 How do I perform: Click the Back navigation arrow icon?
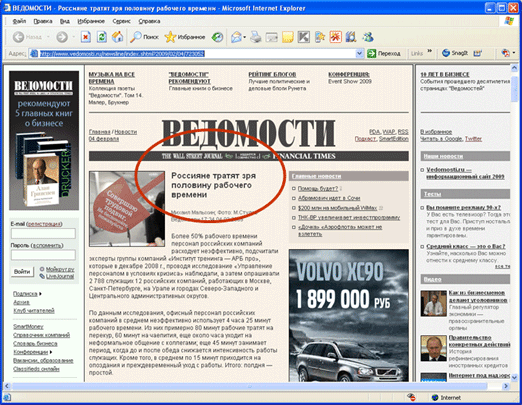pyautogui.click(x=19, y=37)
